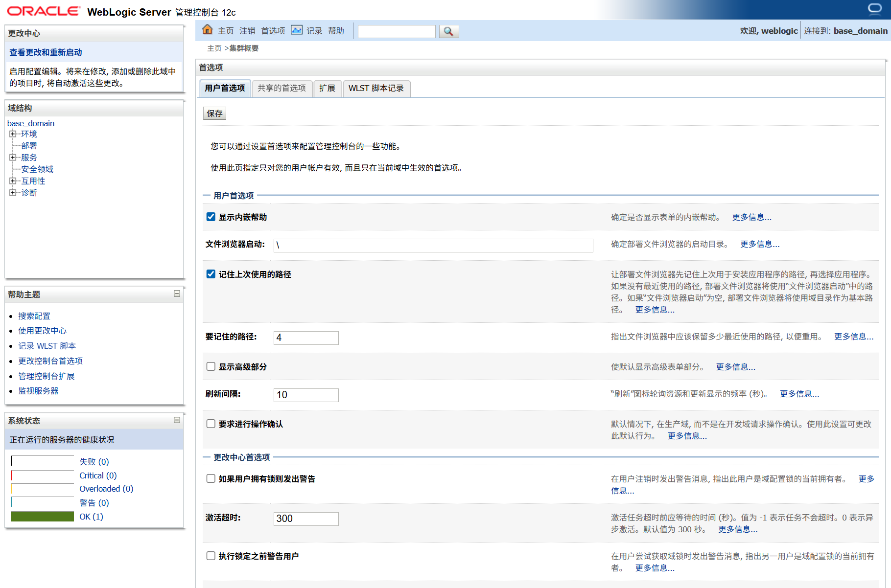Click the search magnifier button
Viewport: 891px width, 588px height.
(x=448, y=31)
